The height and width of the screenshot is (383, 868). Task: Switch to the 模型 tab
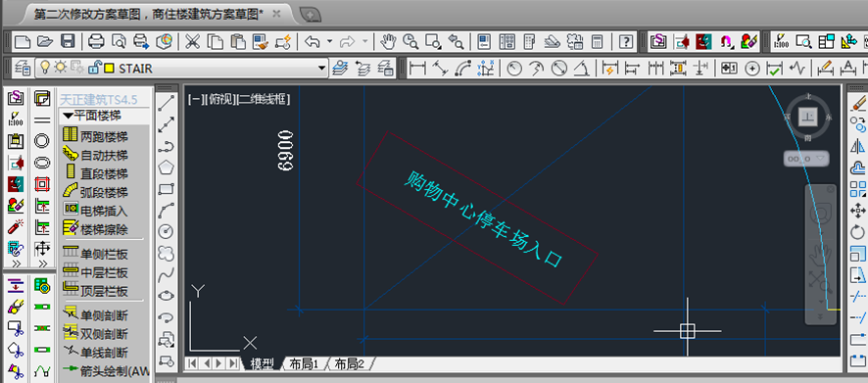click(262, 363)
